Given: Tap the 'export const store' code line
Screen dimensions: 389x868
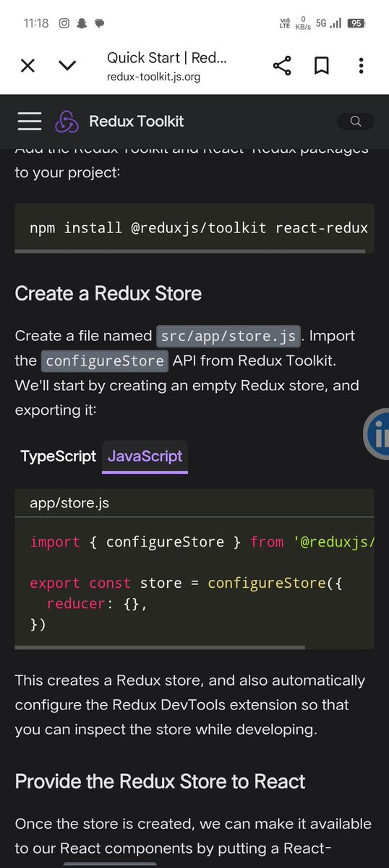Looking at the screenshot, I should pyautogui.click(x=187, y=583).
